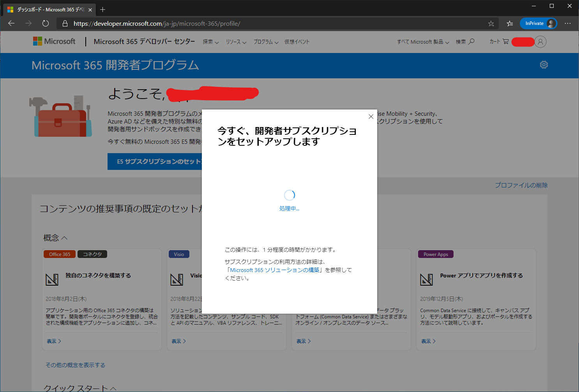Expand the プログラム menu
The image size is (579, 392).
266,42
